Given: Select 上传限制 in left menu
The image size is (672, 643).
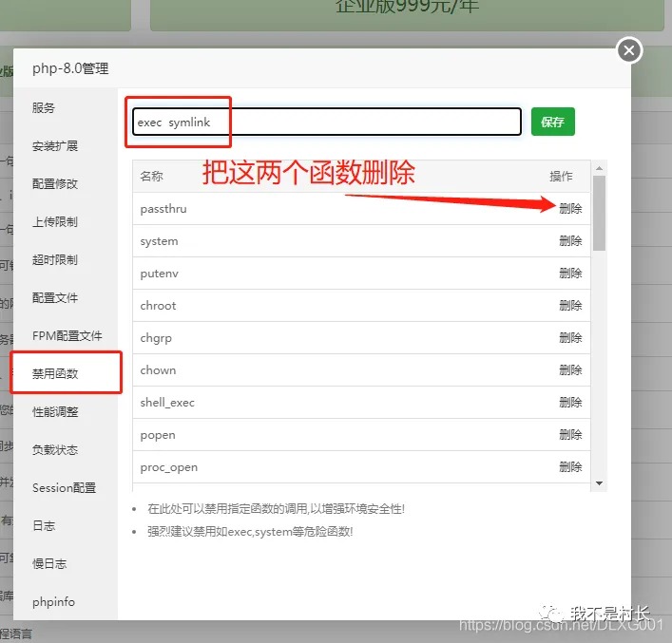Looking at the screenshot, I should pyautogui.click(x=55, y=222).
